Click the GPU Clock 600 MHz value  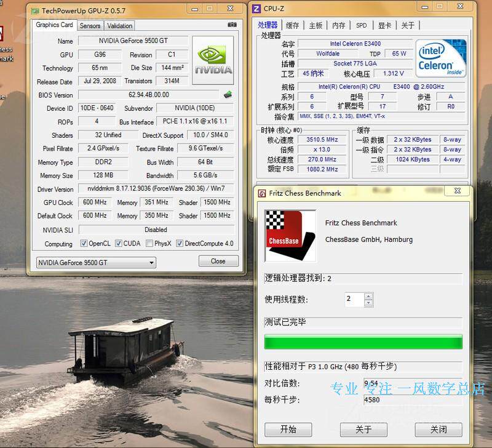[x=95, y=202]
